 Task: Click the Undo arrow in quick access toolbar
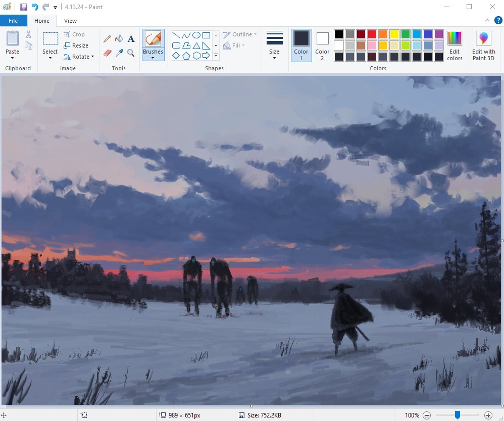35,7
